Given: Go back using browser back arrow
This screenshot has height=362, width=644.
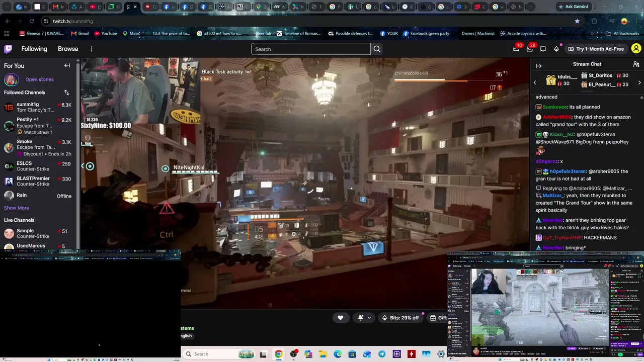Looking at the screenshot, I should coord(8,21).
